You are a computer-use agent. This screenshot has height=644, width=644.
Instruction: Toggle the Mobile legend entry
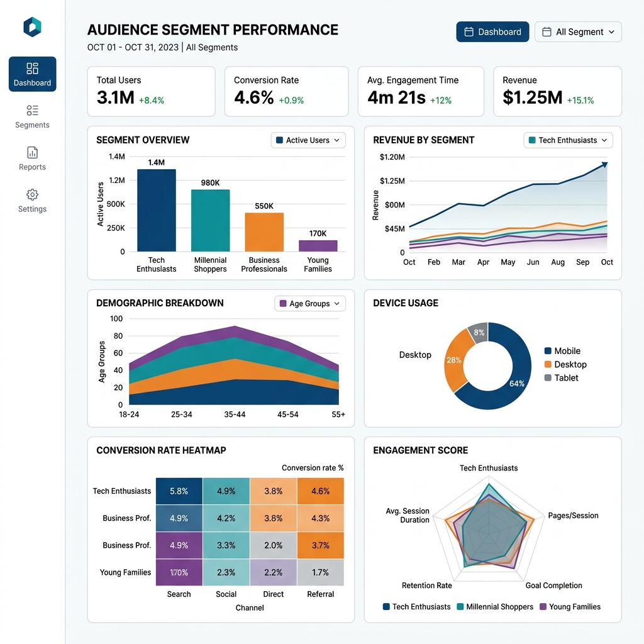point(562,351)
